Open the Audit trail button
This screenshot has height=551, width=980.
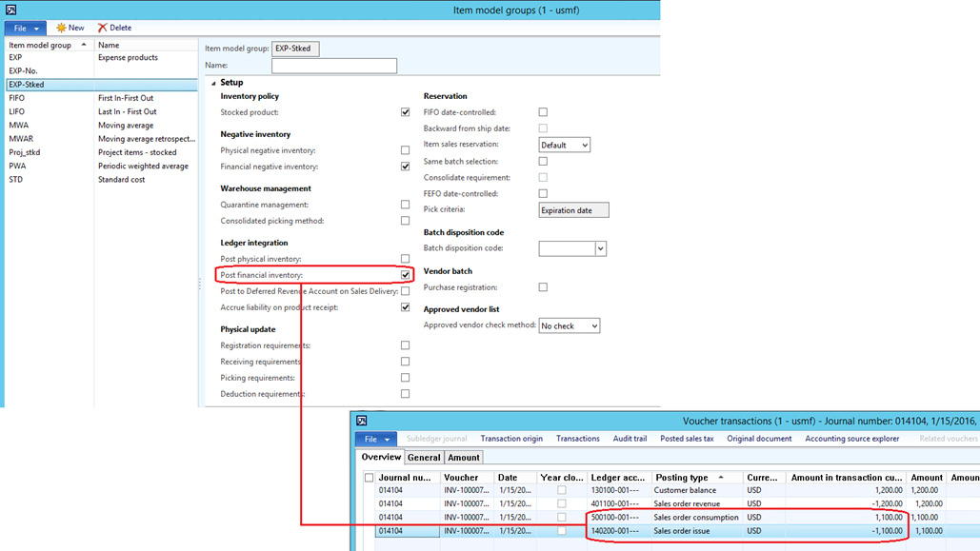coord(630,439)
